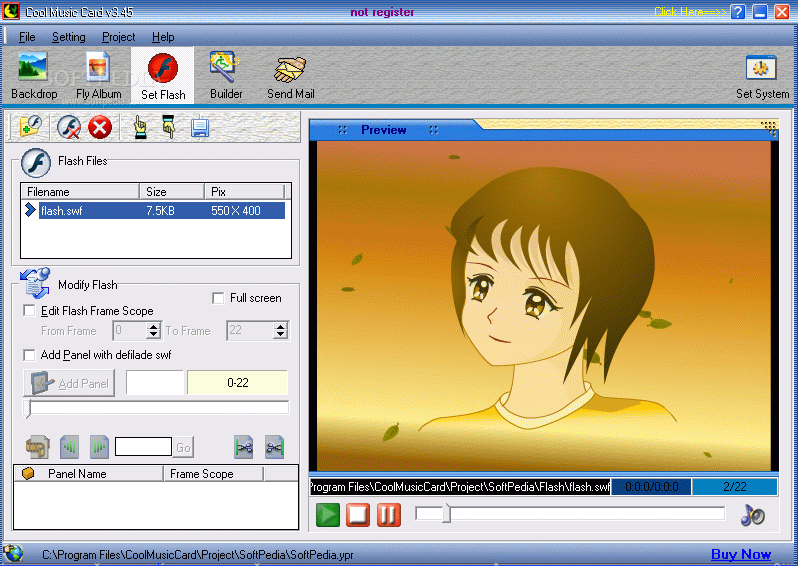The height and width of the screenshot is (566, 798).
Task: Click the red delete X icon
Action: [100, 127]
